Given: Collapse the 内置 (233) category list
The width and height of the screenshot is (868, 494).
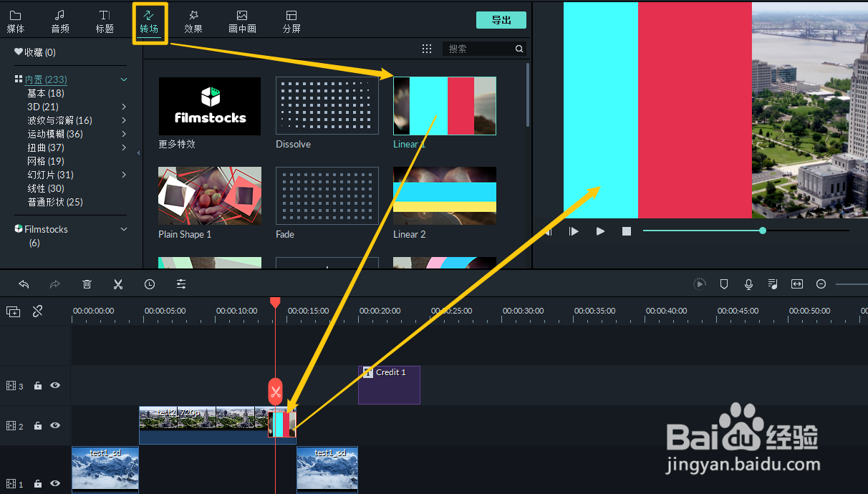Looking at the screenshot, I should [x=124, y=79].
